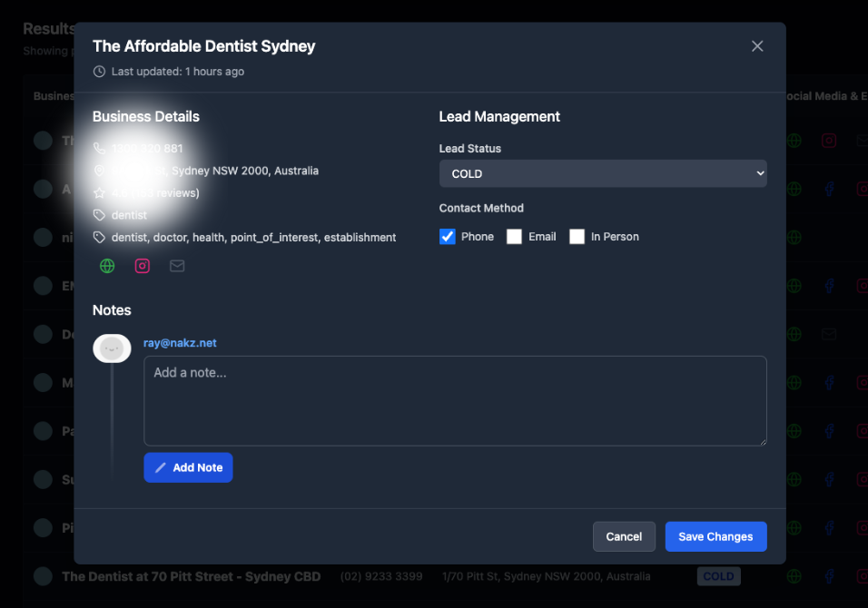
Task: Click the clock icon beside Last updated
Action: tap(99, 72)
